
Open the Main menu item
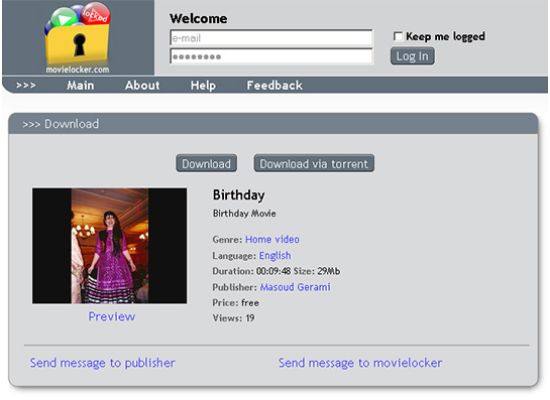tap(80, 85)
